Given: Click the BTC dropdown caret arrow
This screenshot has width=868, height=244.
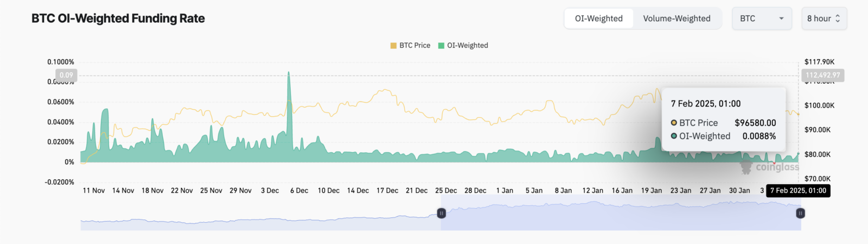Looking at the screenshot, I should 781,18.
